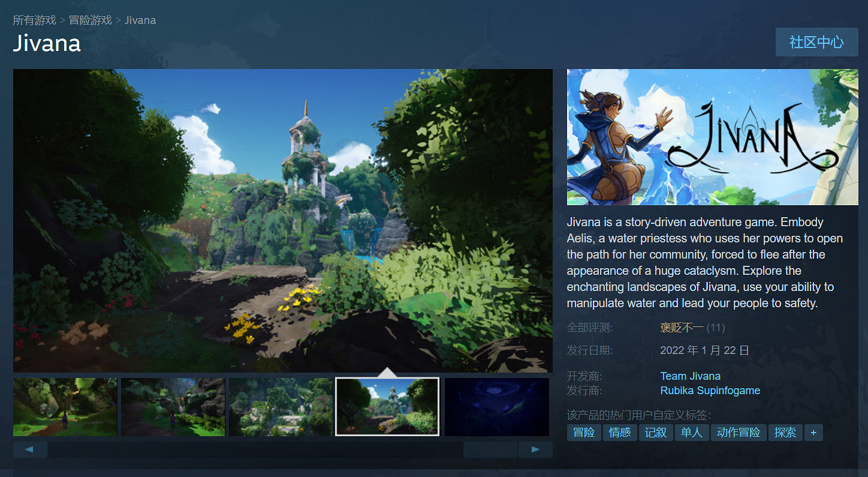The width and height of the screenshot is (868, 477).
Task: Select the 记叙 tag
Action: click(656, 432)
